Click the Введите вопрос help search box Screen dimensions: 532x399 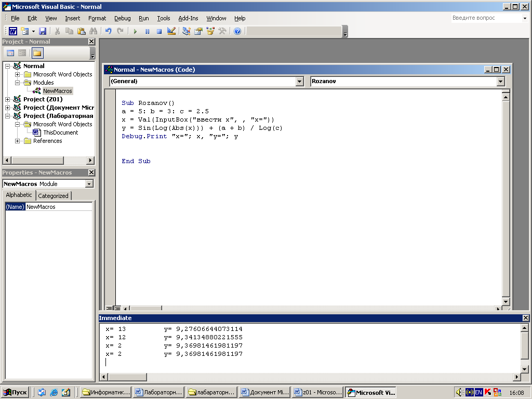coord(486,18)
